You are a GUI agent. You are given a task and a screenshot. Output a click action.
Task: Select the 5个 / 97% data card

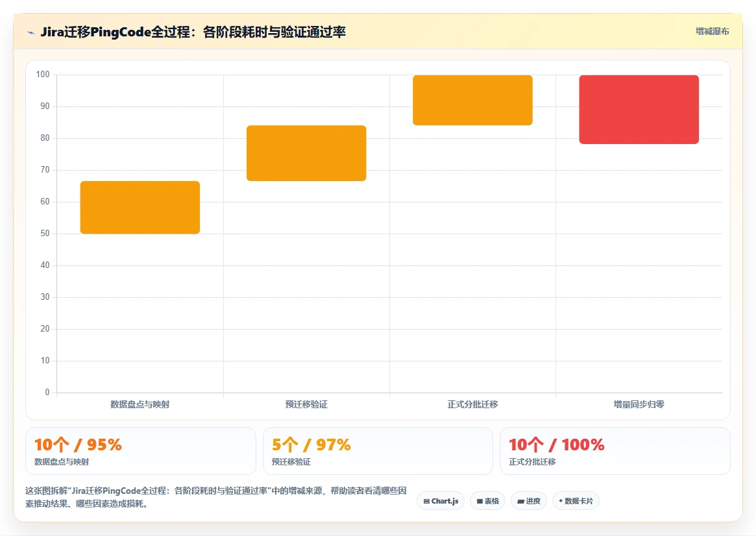pos(378,451)
